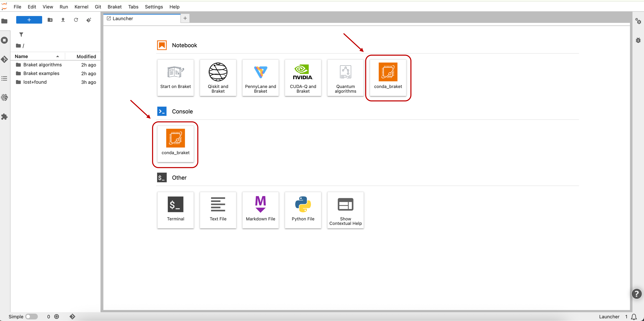This screenshot has height=321, width=644.
Task: Open a new Terminal from Launcher
Action: pos(175,210)
